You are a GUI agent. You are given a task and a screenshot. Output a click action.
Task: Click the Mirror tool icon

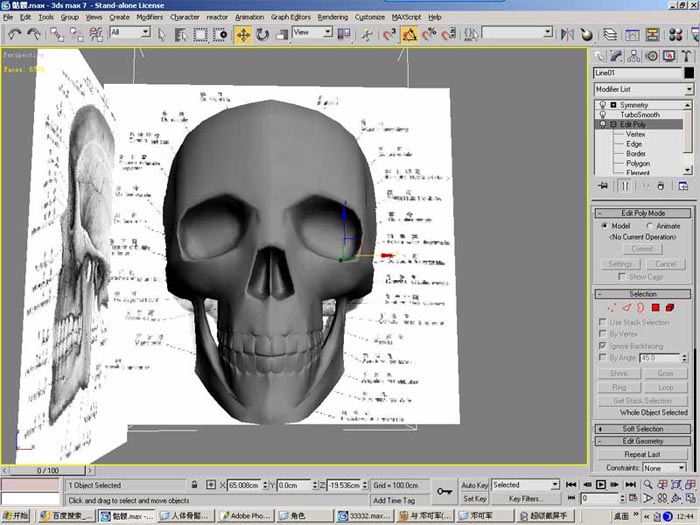[x=567, y=34]
